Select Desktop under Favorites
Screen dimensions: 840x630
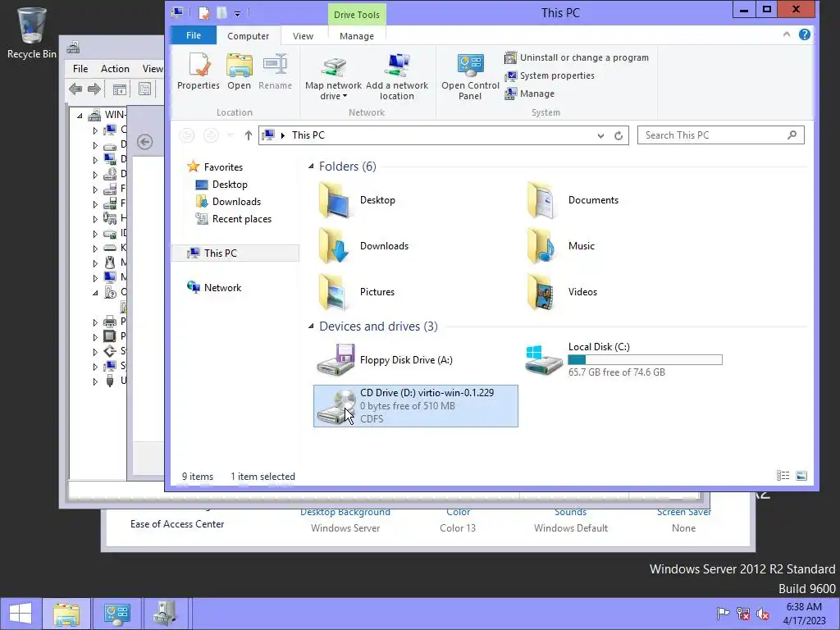(230, 185)
